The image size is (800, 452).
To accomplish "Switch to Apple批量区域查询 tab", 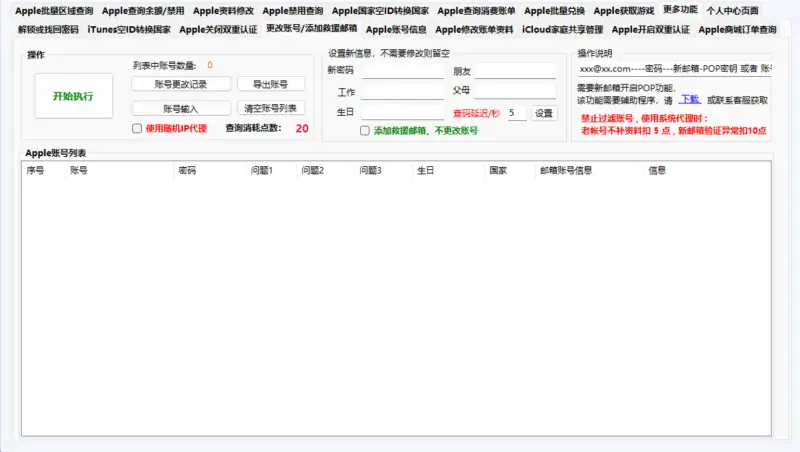I will point(54,11).
